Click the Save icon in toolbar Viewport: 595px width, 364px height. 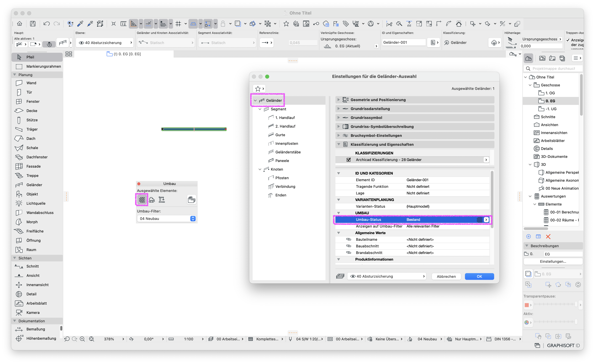click(33, 23)
